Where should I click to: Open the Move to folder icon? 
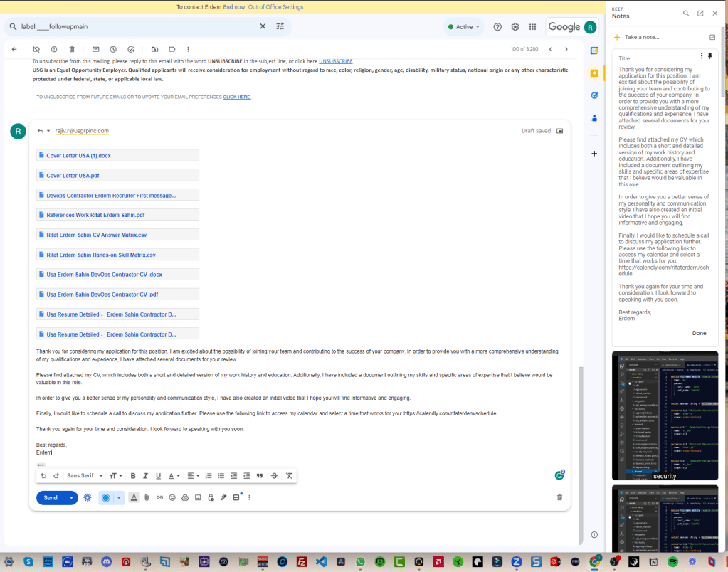(154, 49)
